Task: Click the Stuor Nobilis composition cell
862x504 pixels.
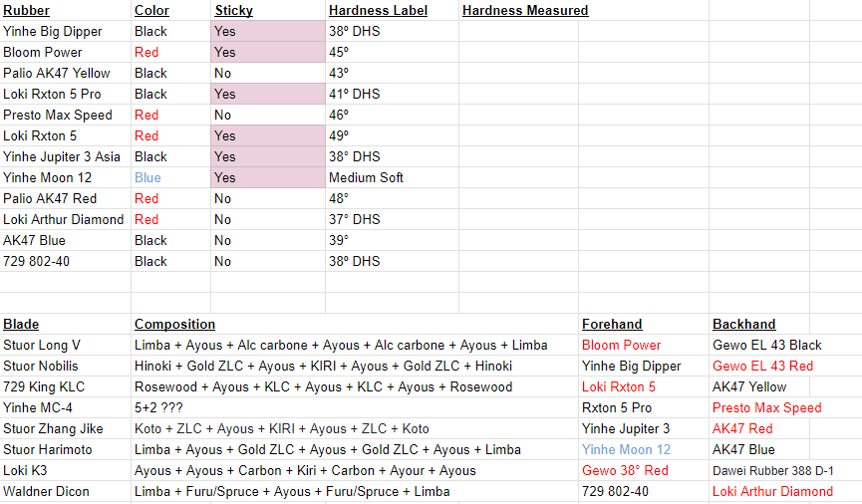Action: click(355, 366)
